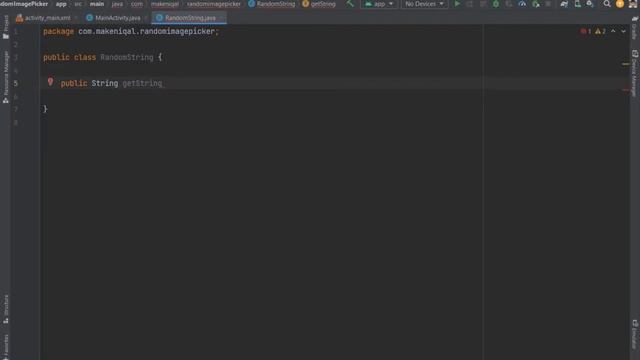Click line number 5 in the gutter
Image resolution: width=640 pixels, height=360 pixels.
pyautogui.click(x=16, y=83)
